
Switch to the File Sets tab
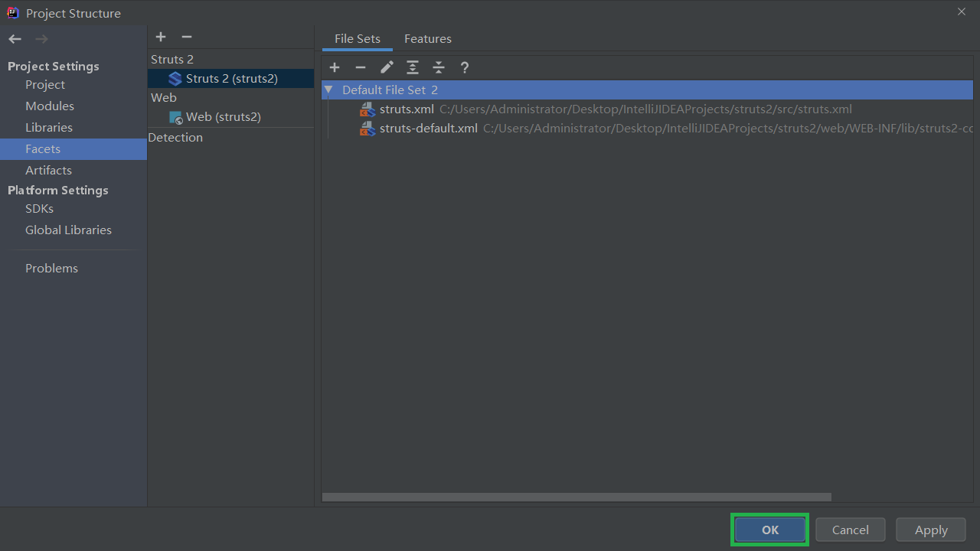(358, 39)
